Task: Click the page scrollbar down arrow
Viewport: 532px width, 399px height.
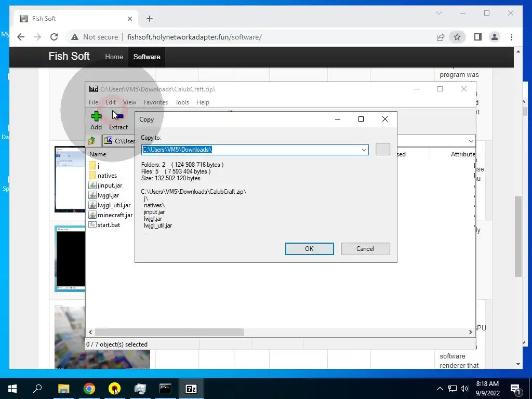Action: (x=518, y=364)
